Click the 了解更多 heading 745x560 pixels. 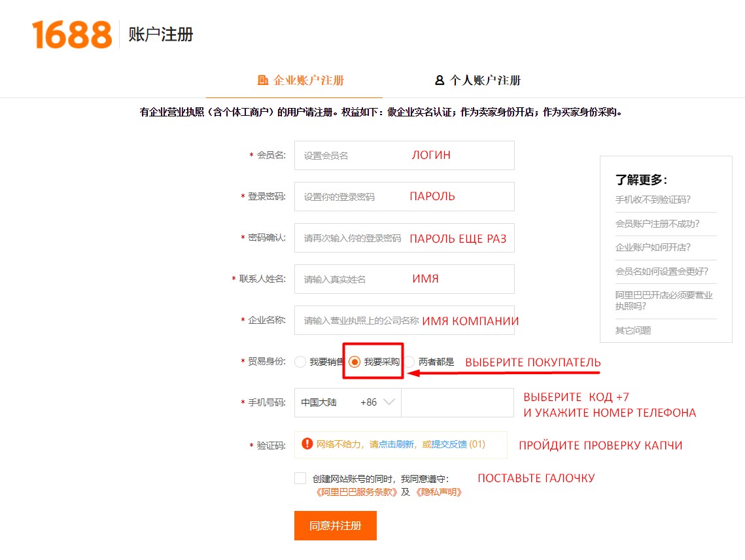641,180
